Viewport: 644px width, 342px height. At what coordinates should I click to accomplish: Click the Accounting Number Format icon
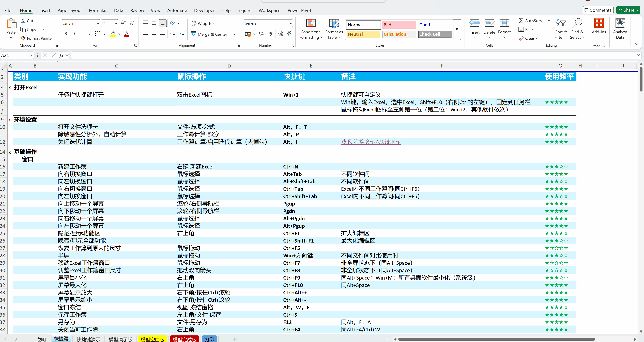(248, 34)
